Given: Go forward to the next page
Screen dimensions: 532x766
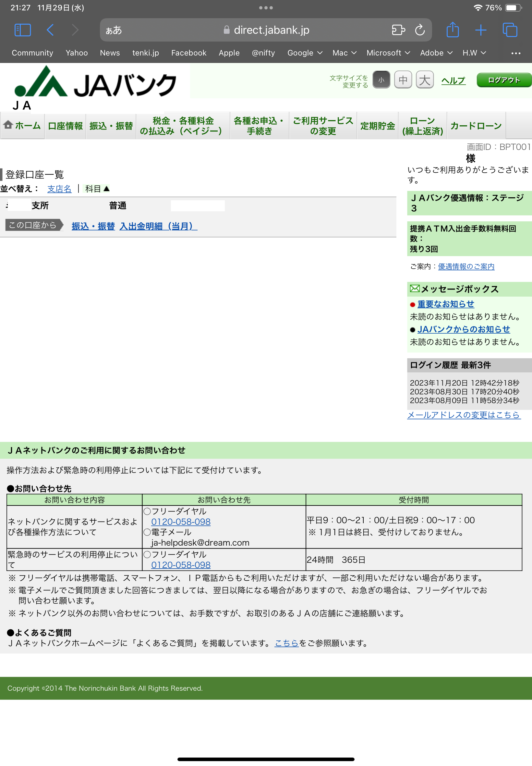Looking at the screenshot, I should [75, 30].
